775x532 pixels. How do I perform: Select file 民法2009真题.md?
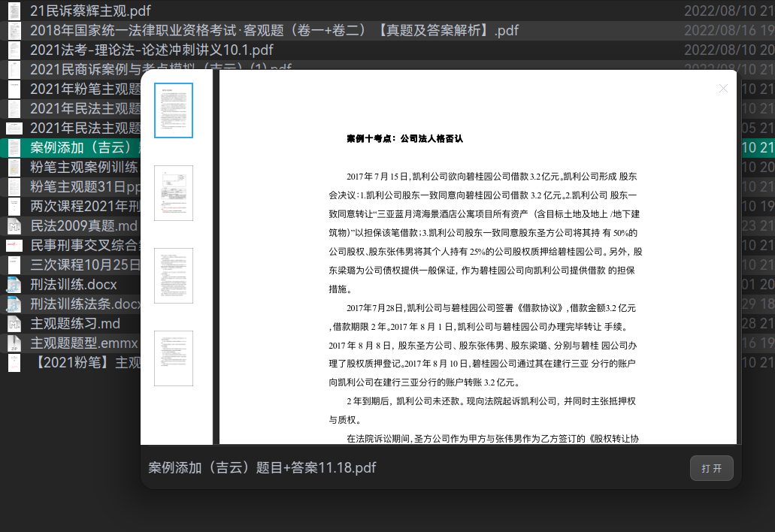(x=83, y=225)
